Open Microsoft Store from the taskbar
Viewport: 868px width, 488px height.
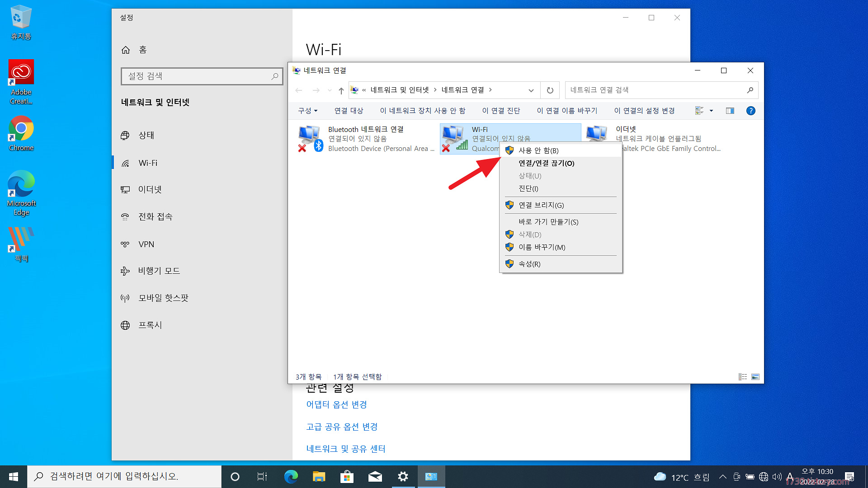coord(347,477)
